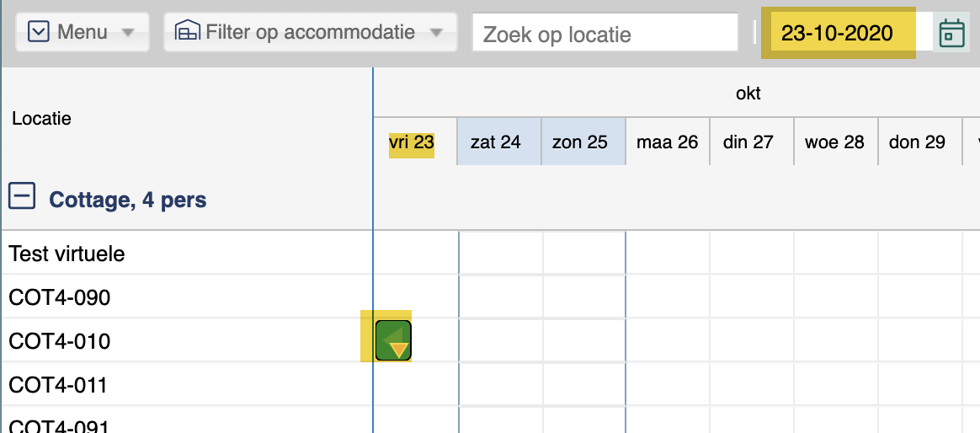Collapse the Cottage, 4 pers group

point(22,197)
